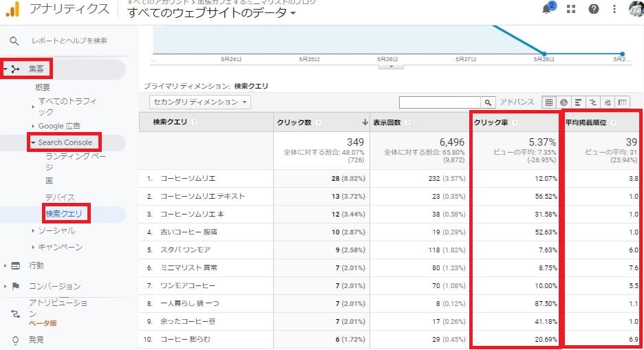Select the 検索クエリ report
Viewport: 644px width, 350px height.
pyautogui.click(x=64, y=214)
